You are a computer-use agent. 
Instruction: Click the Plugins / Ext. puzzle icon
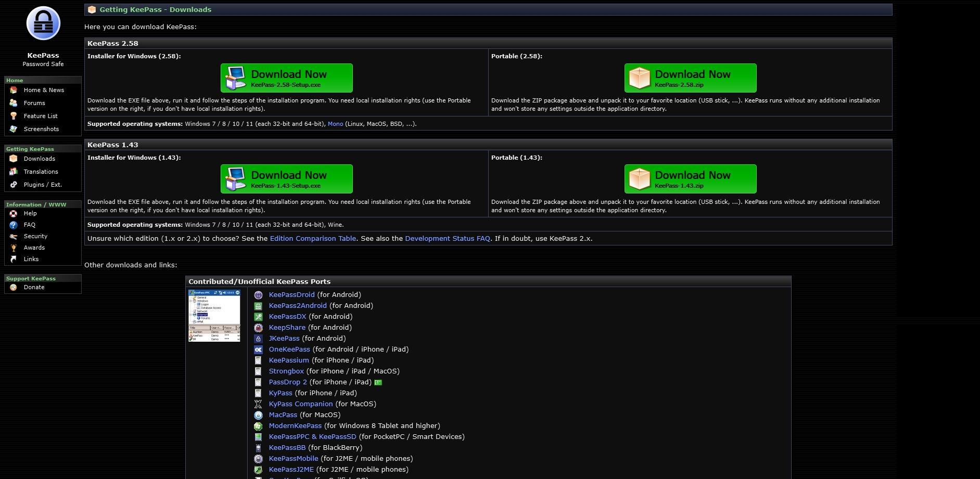tap(14, 185)
